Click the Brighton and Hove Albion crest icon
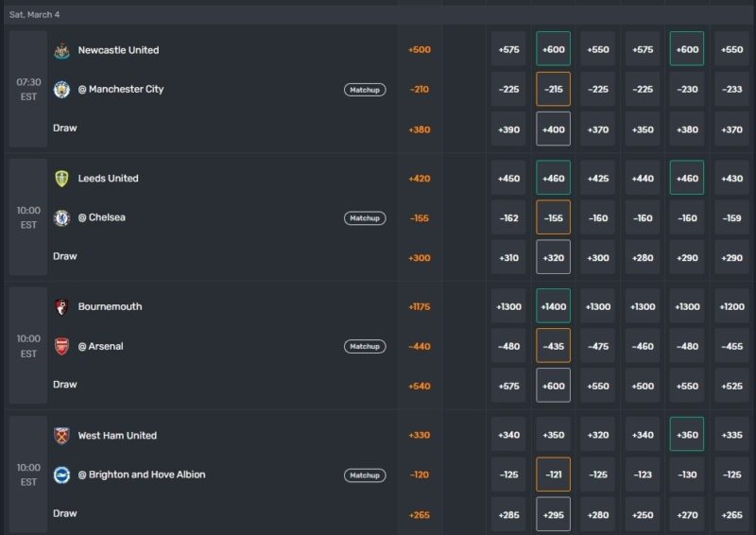The width and height of the screenshot is (756, 535). tap(61, 475)
